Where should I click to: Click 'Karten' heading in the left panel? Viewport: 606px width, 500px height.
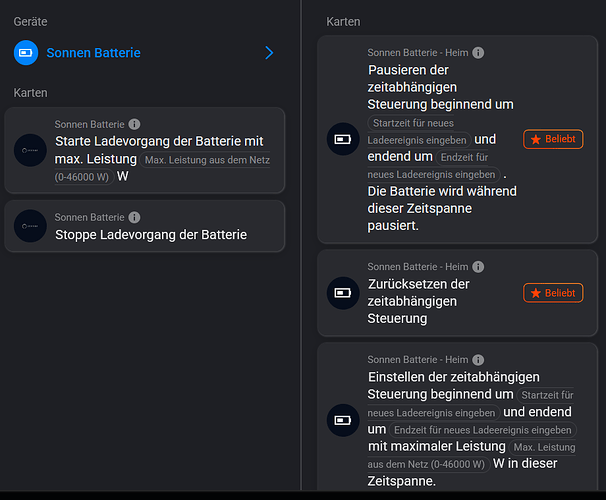[31, 93]
